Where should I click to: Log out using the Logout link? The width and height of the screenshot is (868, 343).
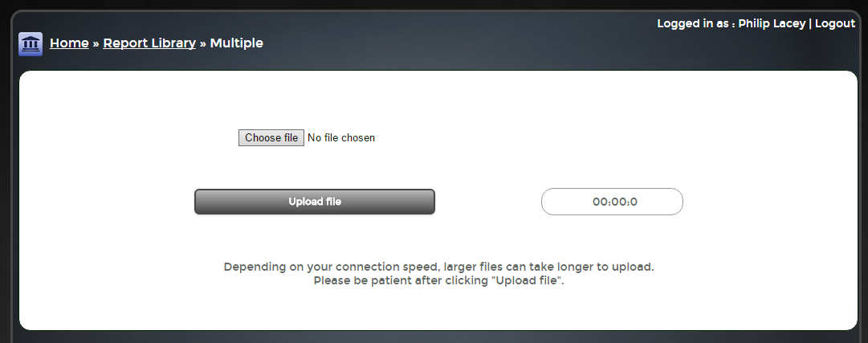coord(835,24)
